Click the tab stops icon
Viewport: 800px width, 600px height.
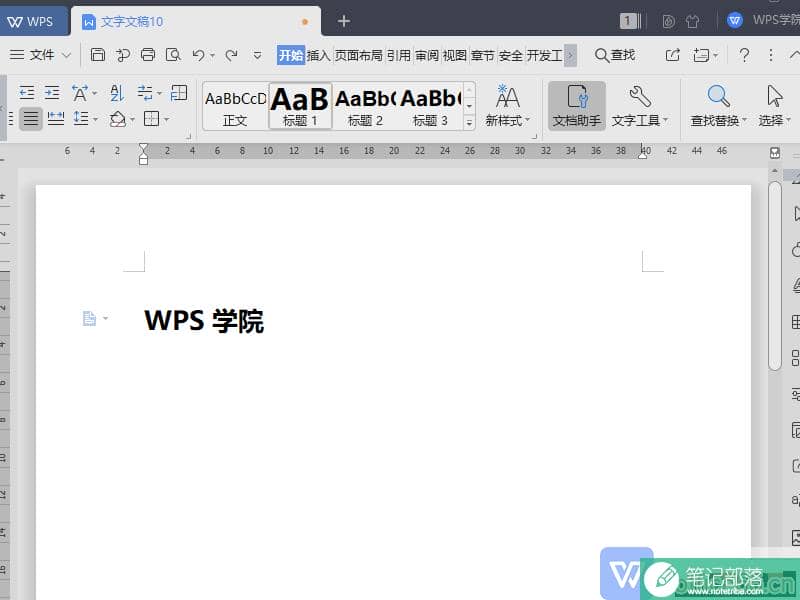coord(179,93)
